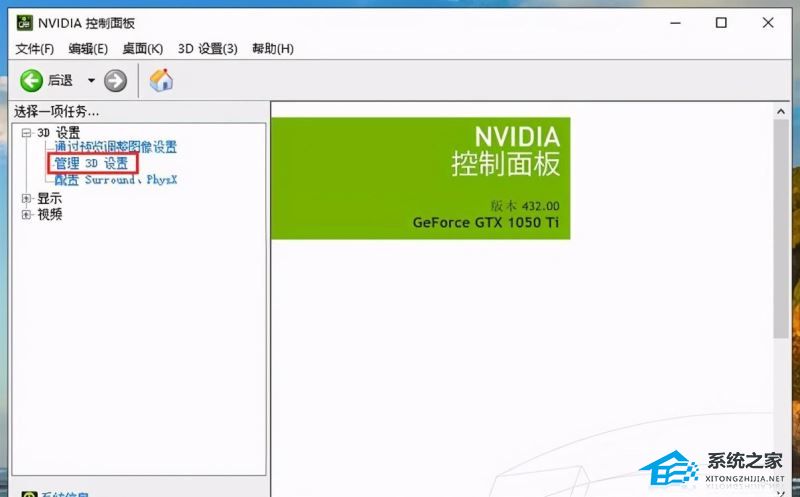Open the 桌面(K) menu

click(142, 49)
